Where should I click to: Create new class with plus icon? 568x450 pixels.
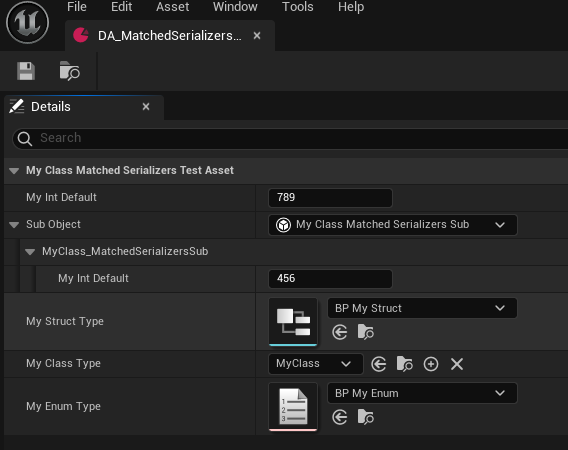[431, 364]
